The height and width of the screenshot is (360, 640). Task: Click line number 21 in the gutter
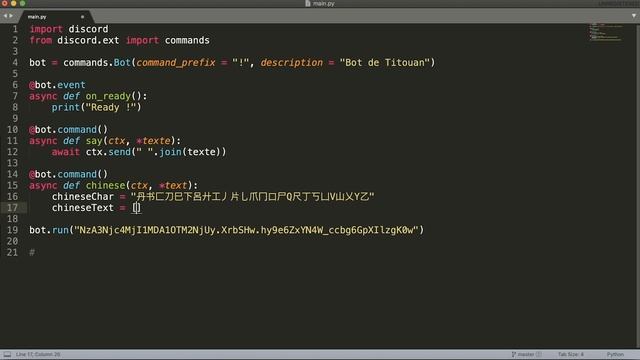[x=12, y=252]
